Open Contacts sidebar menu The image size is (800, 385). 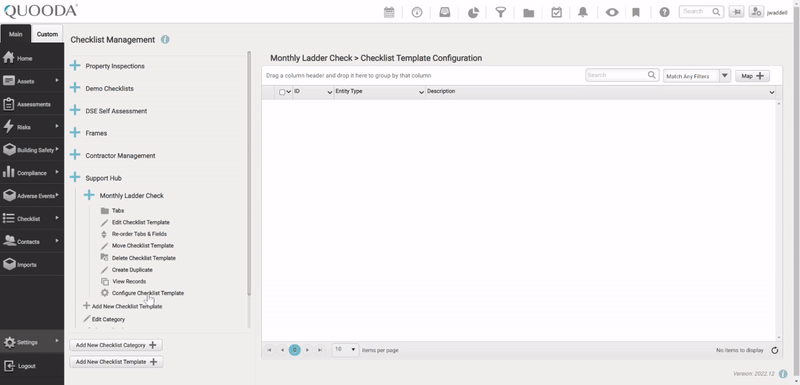coord(32,241)
